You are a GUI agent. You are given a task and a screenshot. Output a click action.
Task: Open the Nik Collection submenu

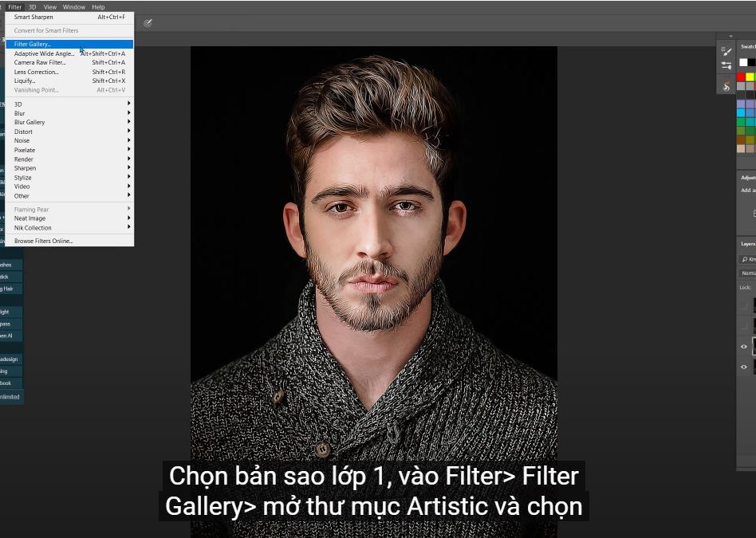pos(69,227)
